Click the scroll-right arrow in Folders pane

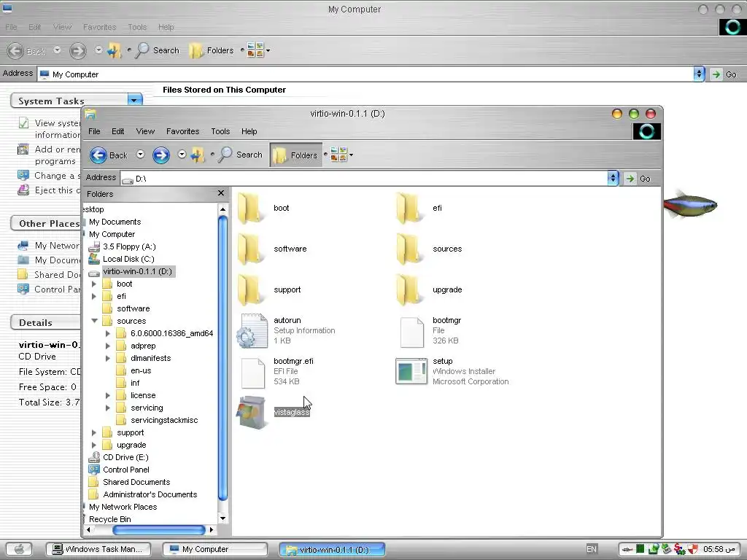pyautogui.click(x=212, y=529)
